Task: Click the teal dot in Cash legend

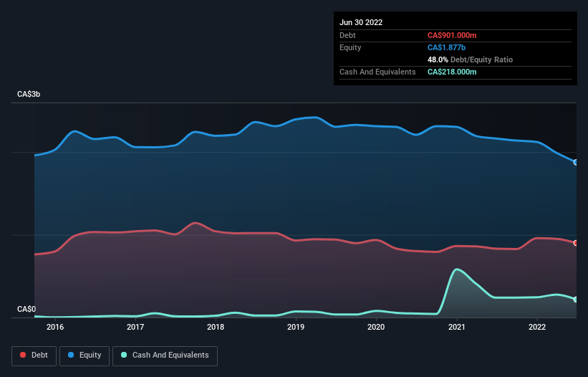Action: (124, 355)
